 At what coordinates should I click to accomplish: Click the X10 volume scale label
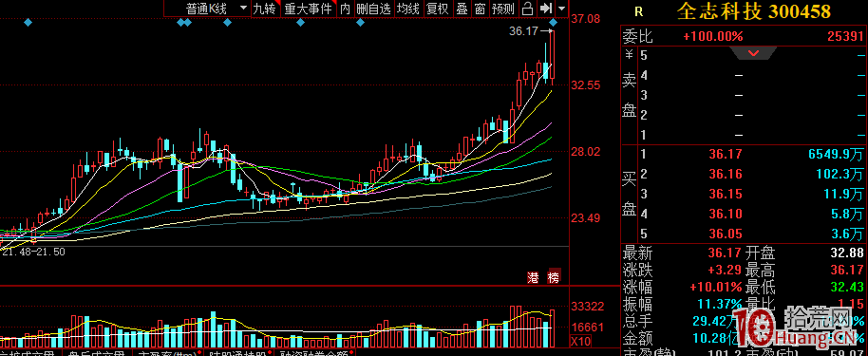[x=580, y=340]
